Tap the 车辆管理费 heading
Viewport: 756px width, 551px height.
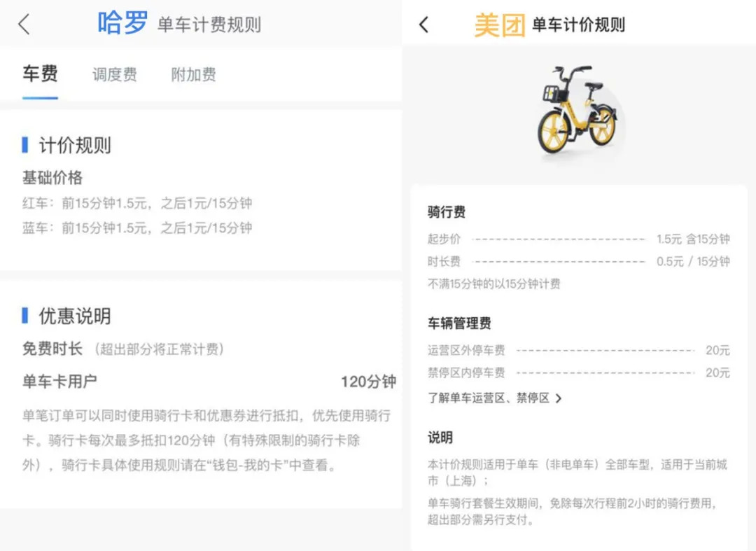pyautogui.click(x=459, y=323)
